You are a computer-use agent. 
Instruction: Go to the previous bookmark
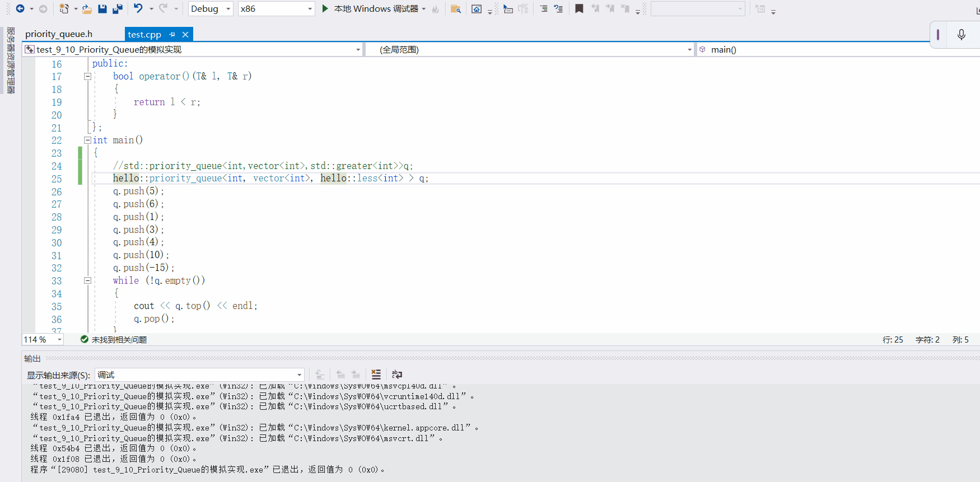tap(595, 9)
